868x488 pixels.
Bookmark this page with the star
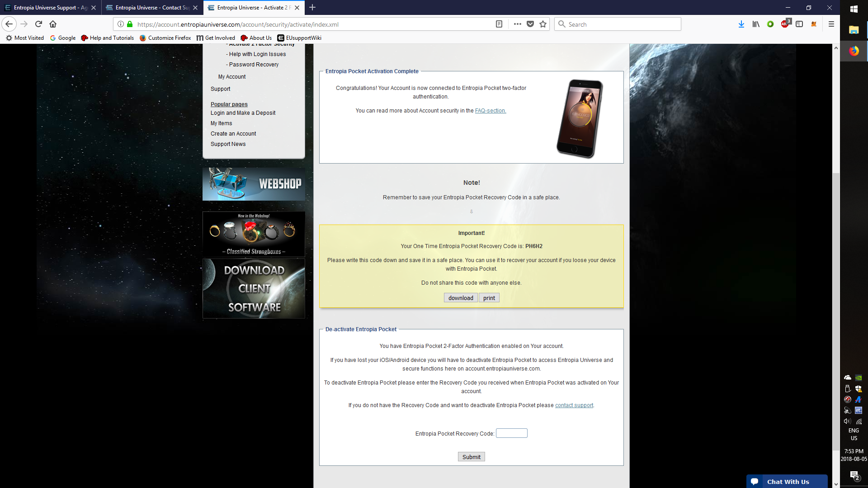pos(543,24)
